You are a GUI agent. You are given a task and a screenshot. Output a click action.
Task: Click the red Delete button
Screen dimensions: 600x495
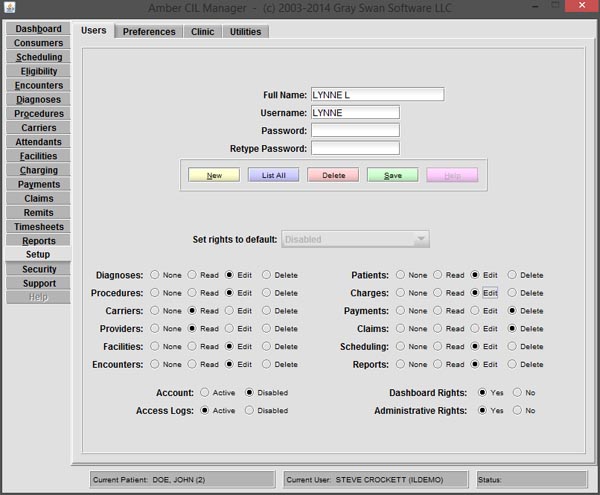[x=333, y=175]
